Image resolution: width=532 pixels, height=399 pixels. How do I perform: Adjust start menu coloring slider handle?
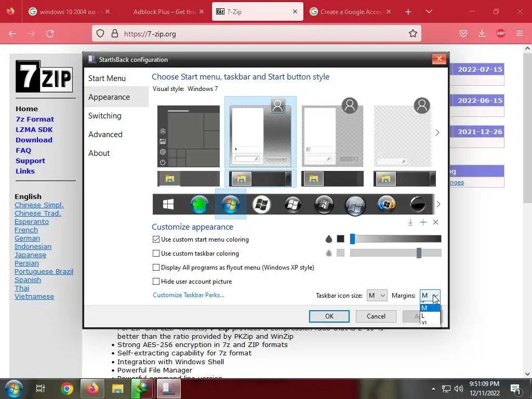[x=353, y=239]
